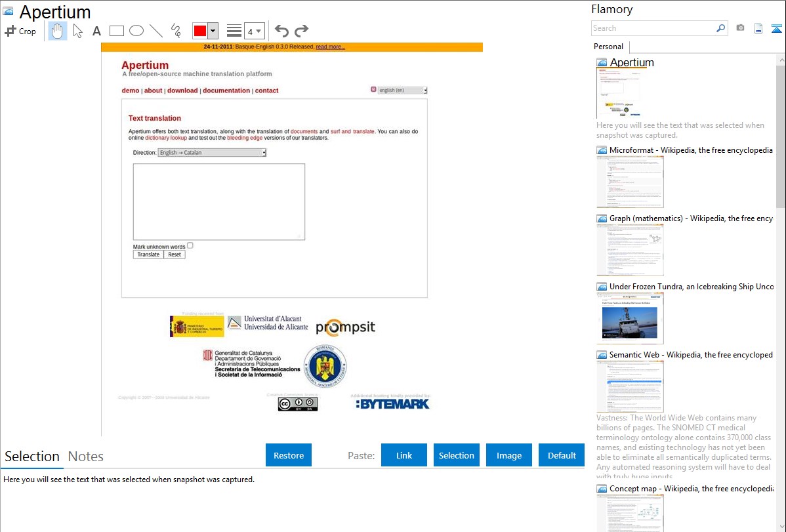The height and width of the screenshot is (532, 786).
Task: Click the documents link in description
Action: [304, 131]
